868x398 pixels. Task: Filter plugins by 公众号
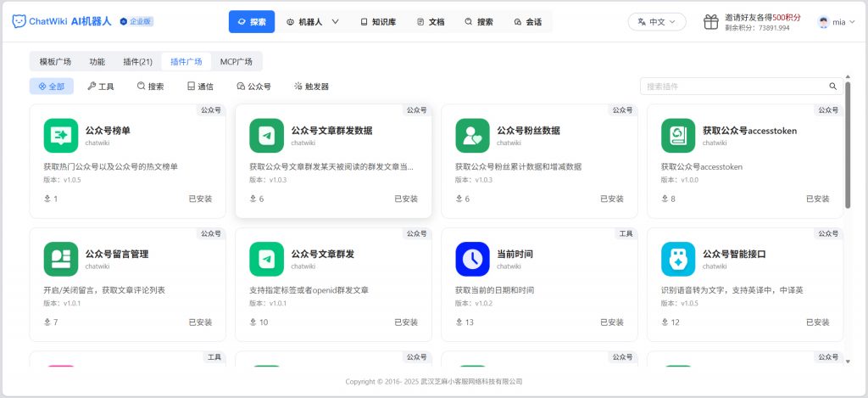point(254,86)
